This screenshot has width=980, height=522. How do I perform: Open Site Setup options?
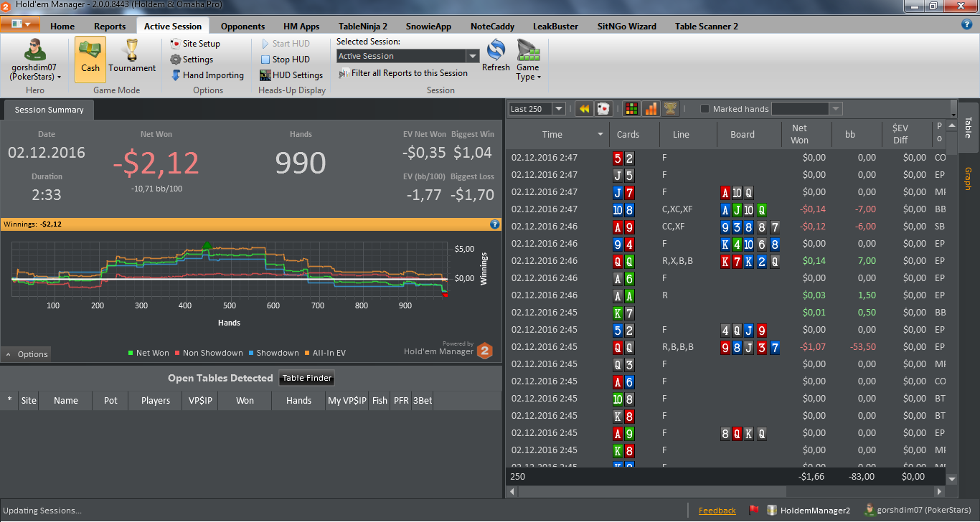point(195,44)
